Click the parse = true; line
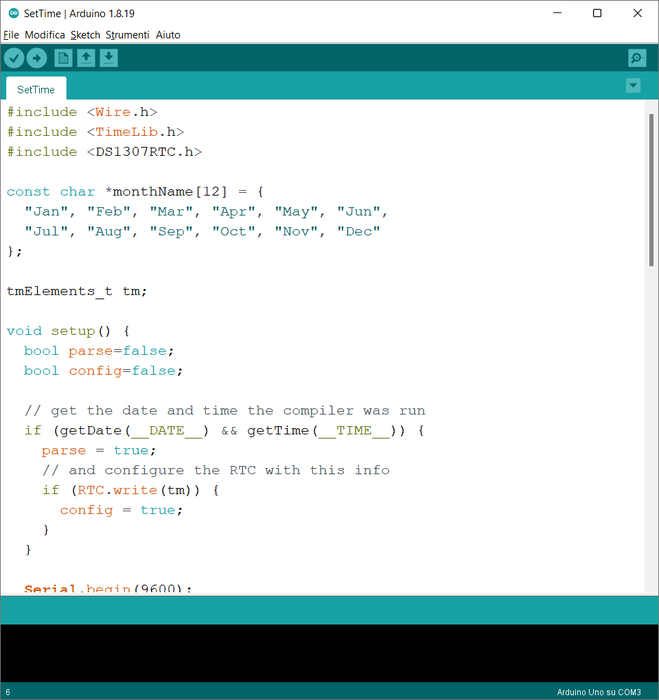659x700 pixels. (99, 450)
